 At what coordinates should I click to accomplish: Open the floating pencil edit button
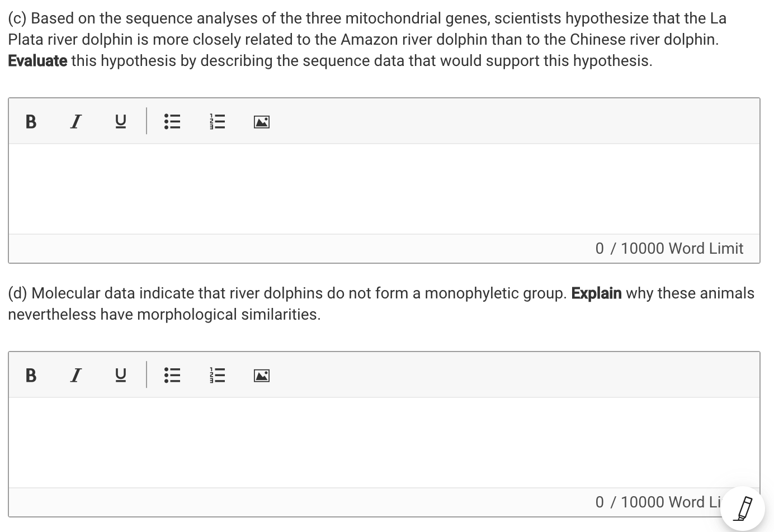(x=744, y=509)
